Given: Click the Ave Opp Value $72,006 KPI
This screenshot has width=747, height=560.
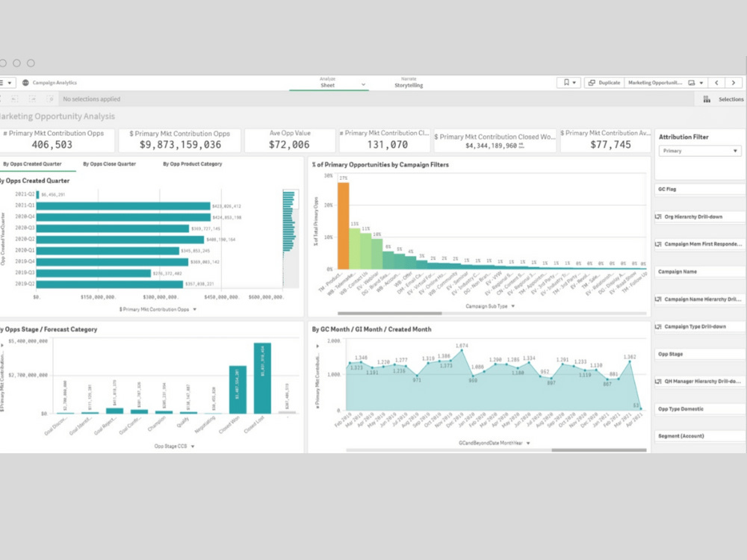Looking at the screenshot, I should coord(290,140).
